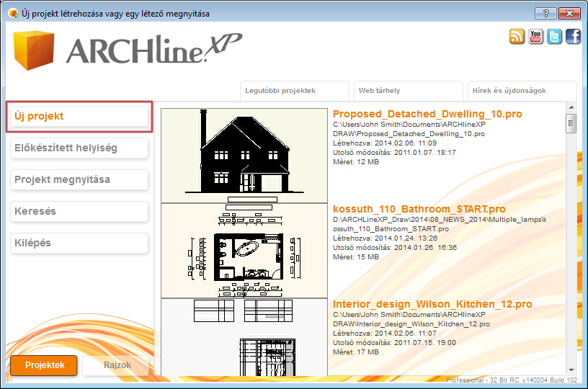Open the Facebook icon
The height and width of the screenshot is (389, 588).
573,36
